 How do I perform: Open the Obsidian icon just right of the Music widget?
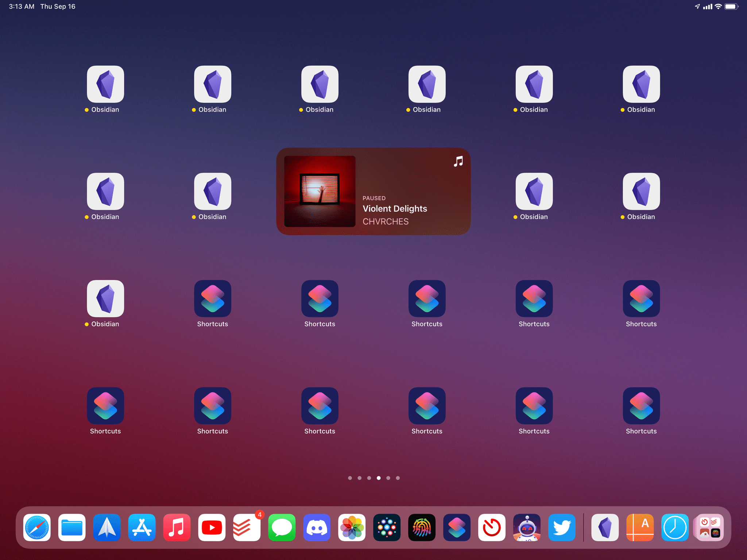pos(534,191)
